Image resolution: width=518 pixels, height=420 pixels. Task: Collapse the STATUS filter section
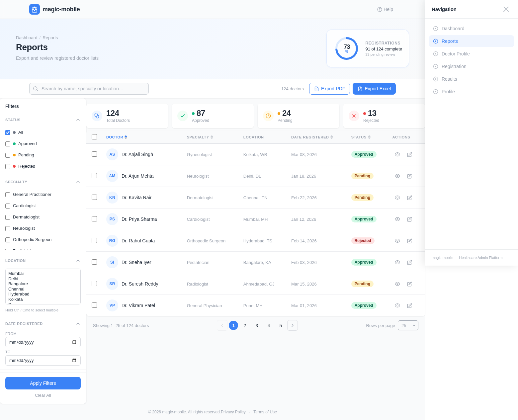point(78,120)
